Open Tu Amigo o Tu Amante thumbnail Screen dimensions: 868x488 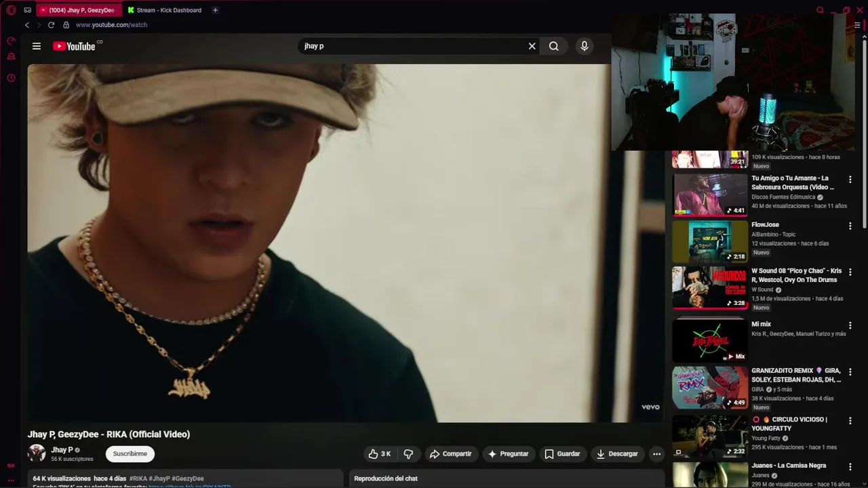point(710,195)
